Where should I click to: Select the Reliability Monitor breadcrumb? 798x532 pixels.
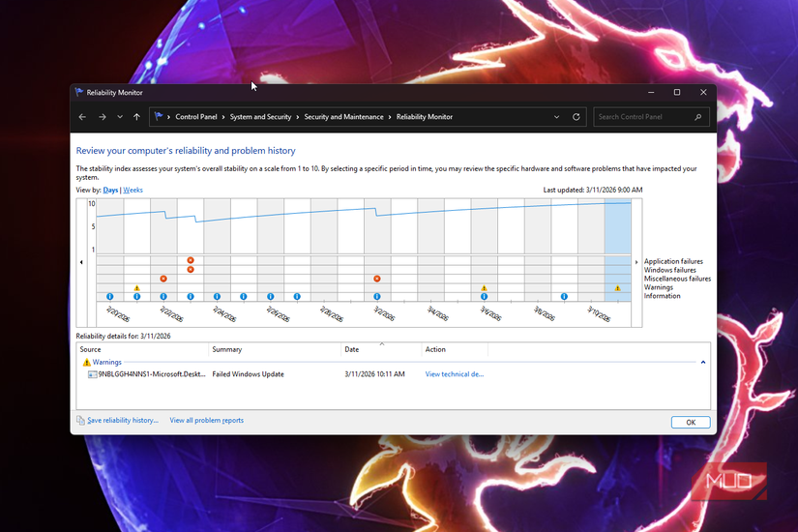pos(425,117)
